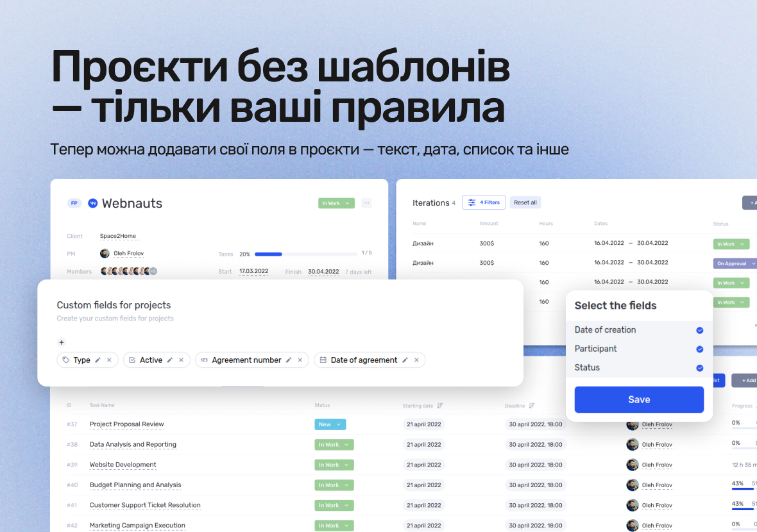Click the Start date 17.03.2022
The width and height of the screenshot is (757, 532).
coord(253,272)
